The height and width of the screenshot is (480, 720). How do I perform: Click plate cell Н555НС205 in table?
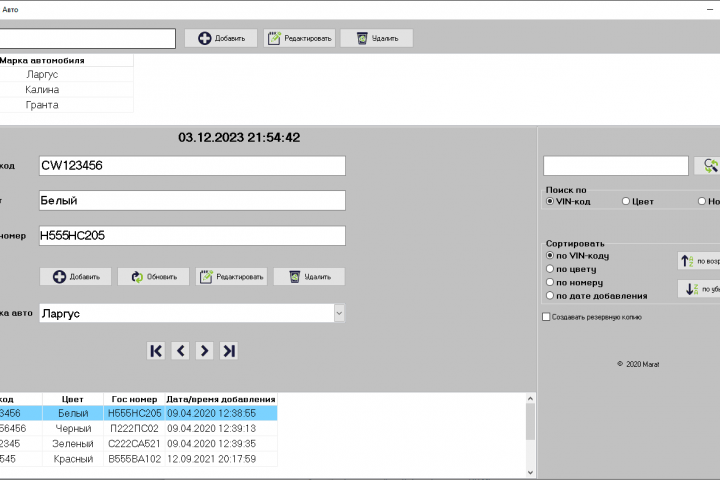[x=134, y=413]
